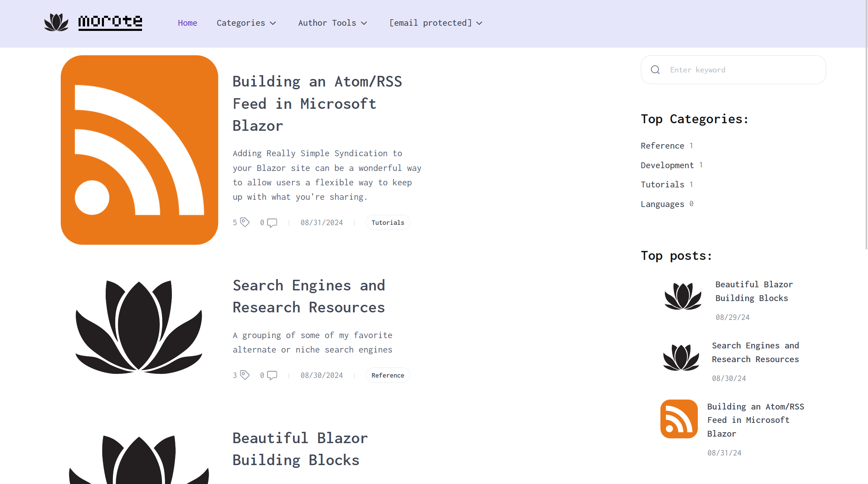This screenshot has height=484, width=868.
Task: Open Beautiful Blazor Building Blocks in Top posts
Action: (x=754, y=291)
